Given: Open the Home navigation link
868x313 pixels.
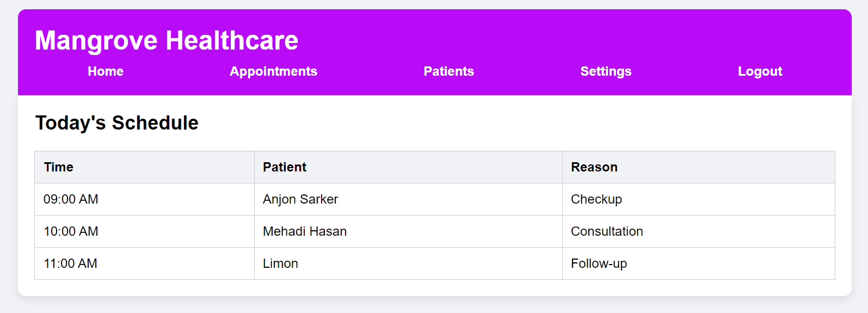Looking at the screenshot, I should coord(106,71).
